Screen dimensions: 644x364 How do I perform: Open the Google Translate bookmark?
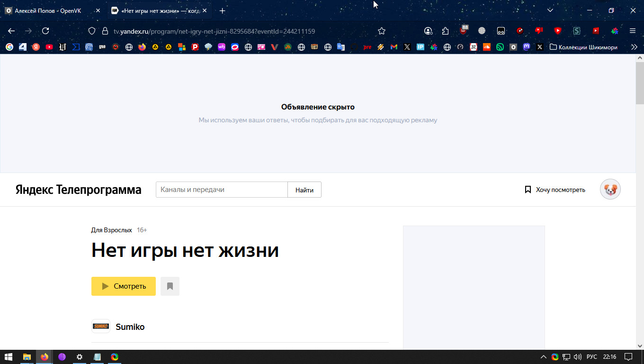[x=341, y=47]
